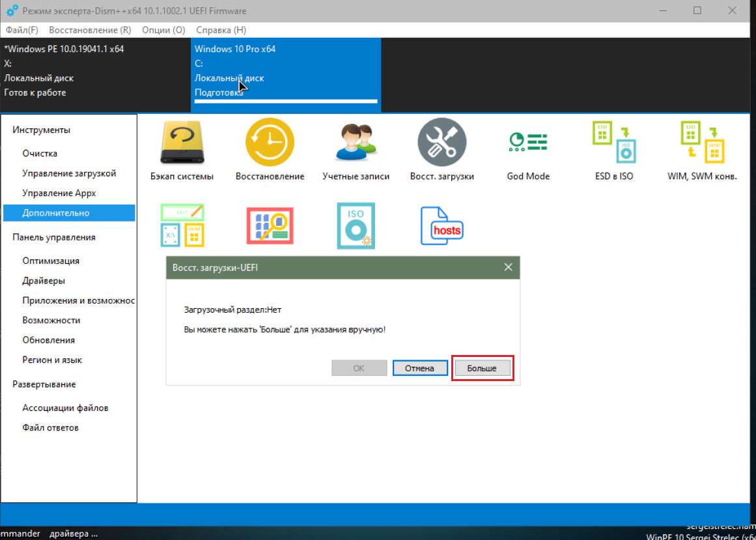Launch the Восстановление restore clock icon

pos(270,143)
